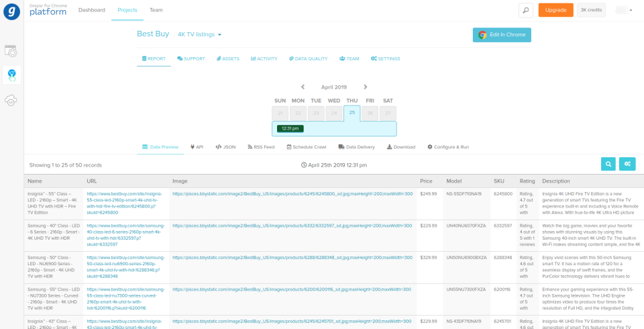Screen dimensions: 644x329
Task: Click the 12:31 pm crawl run marker
Action: click(290, 128)
